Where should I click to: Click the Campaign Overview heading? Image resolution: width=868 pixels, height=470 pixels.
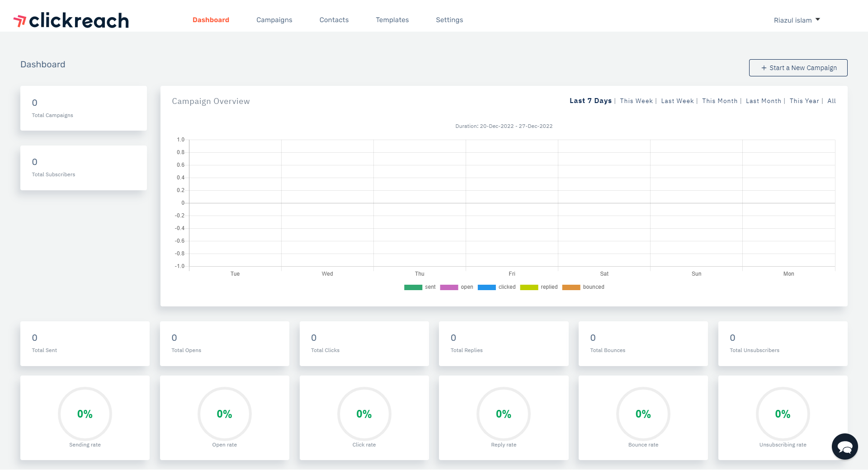tap(211, 101)
